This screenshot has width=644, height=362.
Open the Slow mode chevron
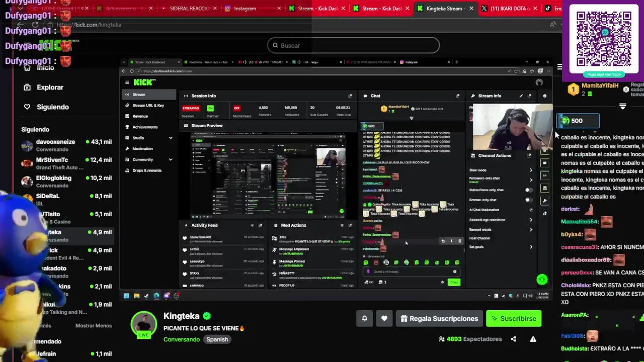[x=531, y=170]
